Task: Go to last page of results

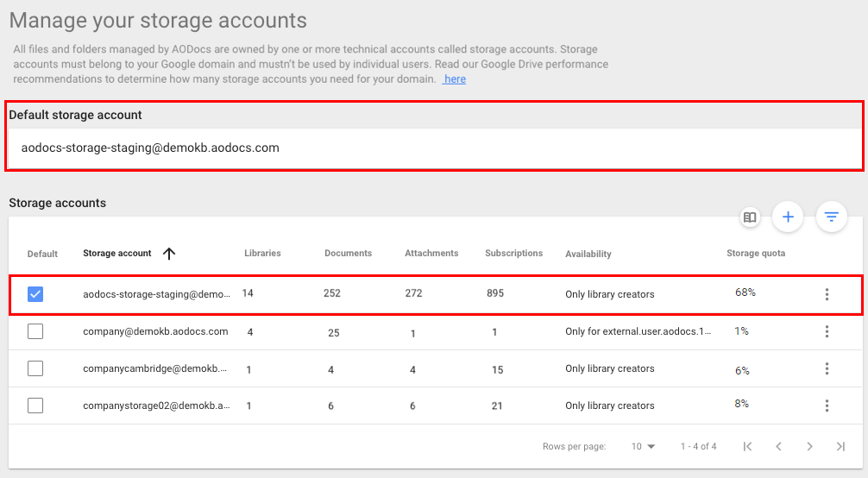Action: [840, 446]
